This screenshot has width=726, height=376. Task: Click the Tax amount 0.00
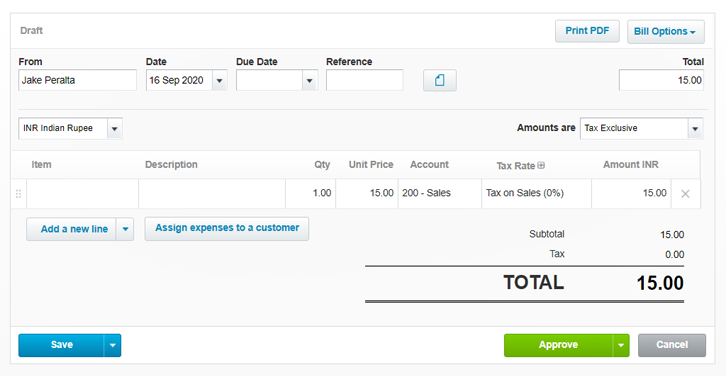coord(675,255)
